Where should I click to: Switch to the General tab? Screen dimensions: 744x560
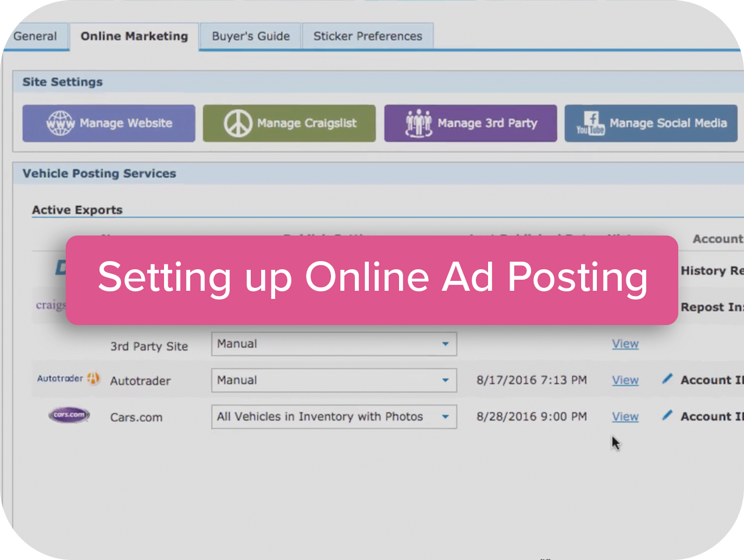point(35,36)
